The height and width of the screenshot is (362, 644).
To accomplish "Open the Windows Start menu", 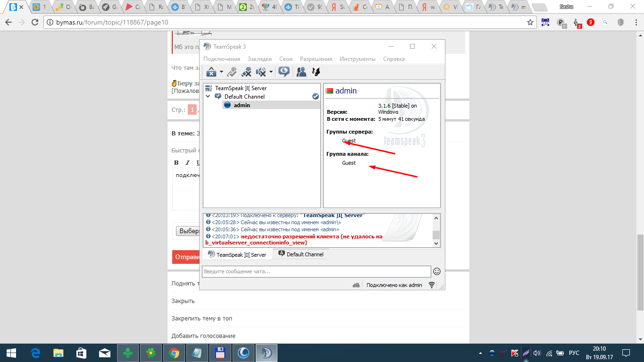I will coord(11,353).
